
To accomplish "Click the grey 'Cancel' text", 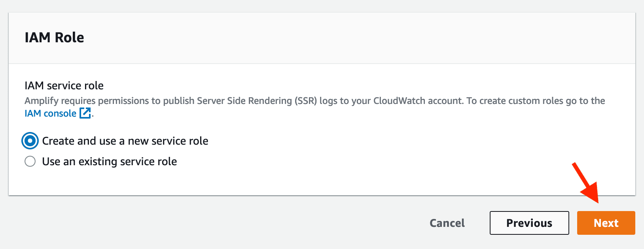I will 447,223.
